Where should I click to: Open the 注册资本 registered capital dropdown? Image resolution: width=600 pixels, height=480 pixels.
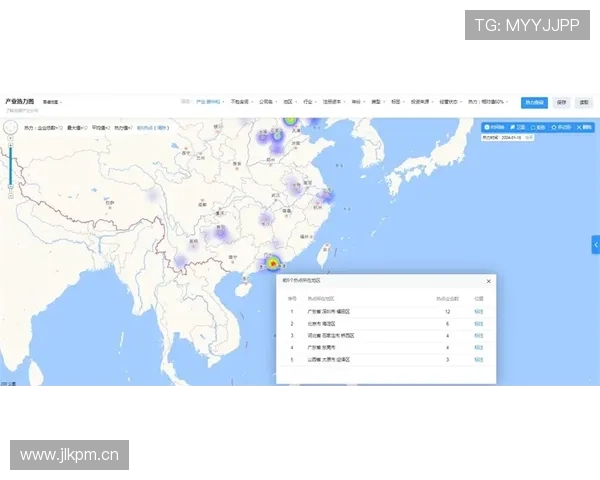click(333, 102)
